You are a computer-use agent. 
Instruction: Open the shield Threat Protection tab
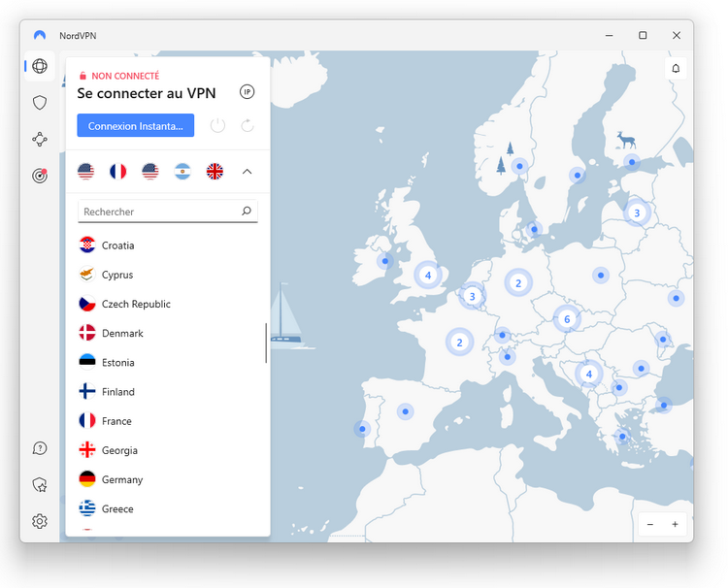point(40,103)
